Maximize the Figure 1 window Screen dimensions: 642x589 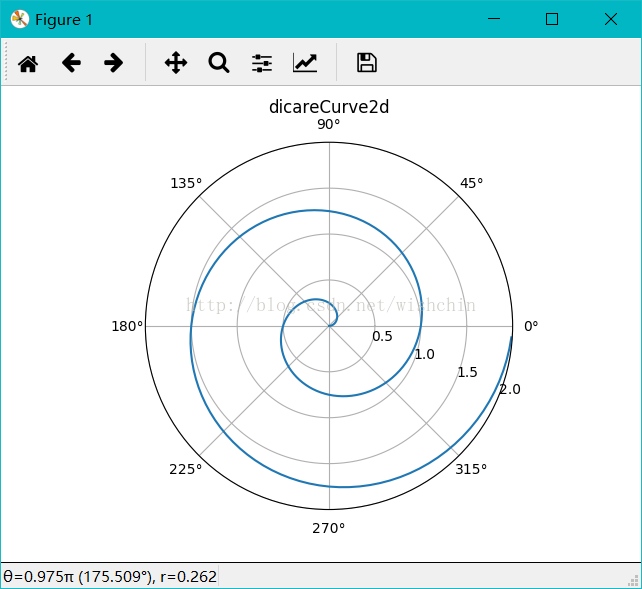click(x=552, y=19)
